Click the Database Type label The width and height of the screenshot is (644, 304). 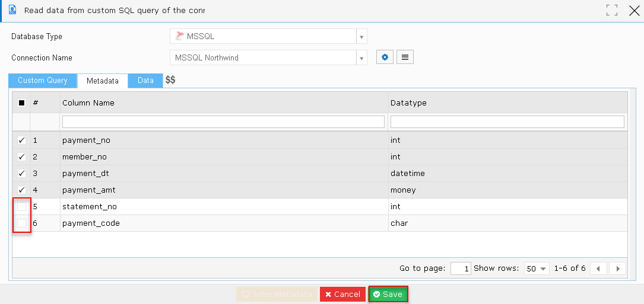(x=37, y=37)
